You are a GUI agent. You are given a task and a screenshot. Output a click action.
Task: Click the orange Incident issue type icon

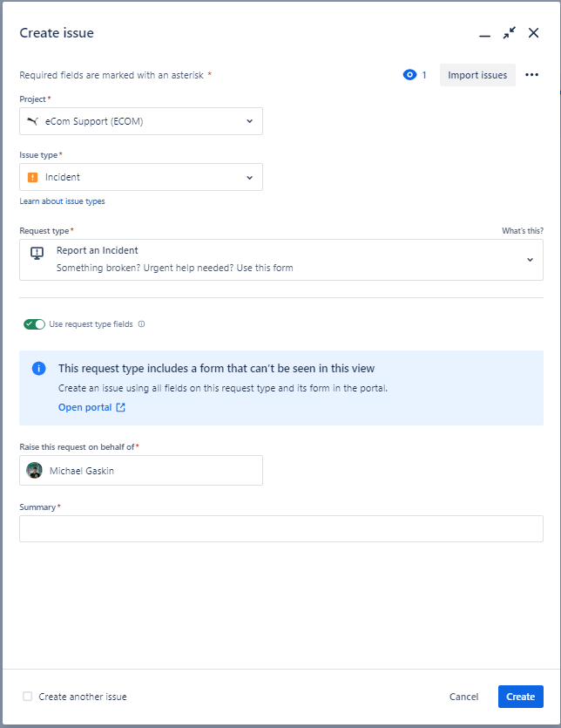(32, 177)
